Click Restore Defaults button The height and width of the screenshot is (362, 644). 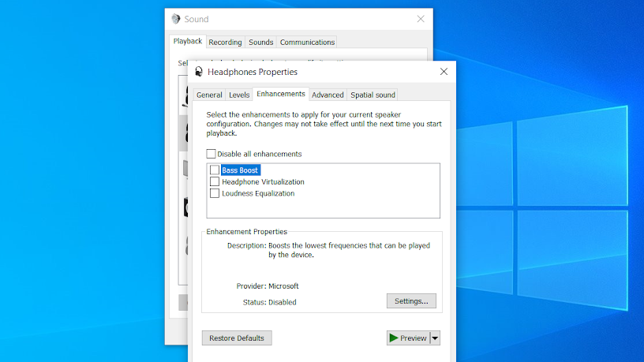coord(237,338)
